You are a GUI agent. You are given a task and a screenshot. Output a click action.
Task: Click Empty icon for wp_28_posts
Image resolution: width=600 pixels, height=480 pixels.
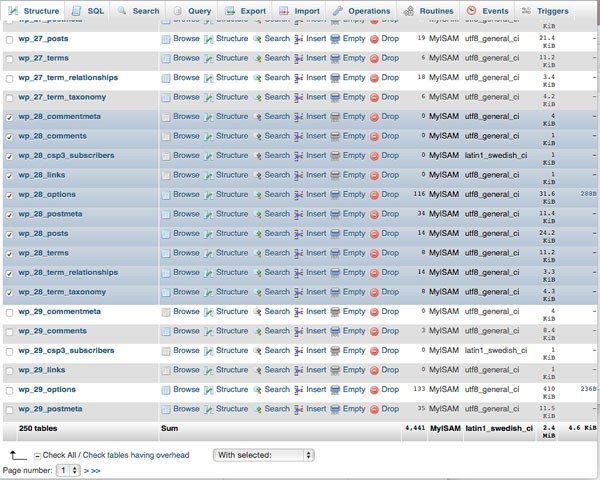[x=335, y=234]
